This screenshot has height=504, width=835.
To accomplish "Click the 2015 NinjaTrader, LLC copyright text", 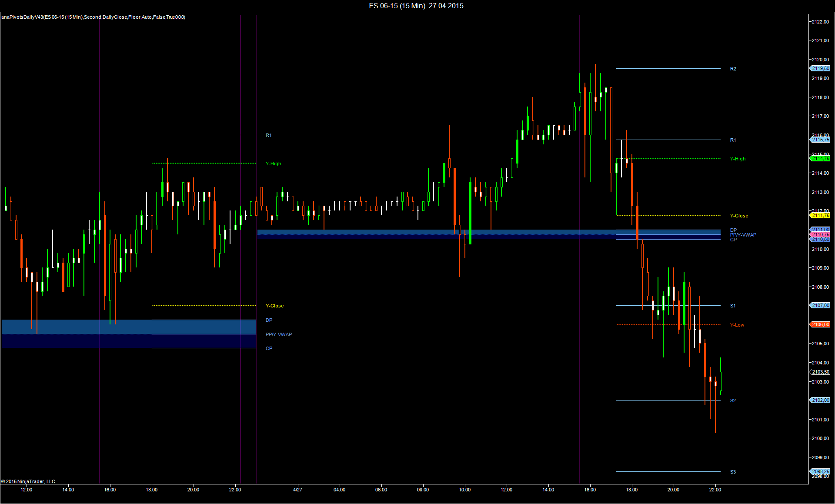I will point(28,481).
